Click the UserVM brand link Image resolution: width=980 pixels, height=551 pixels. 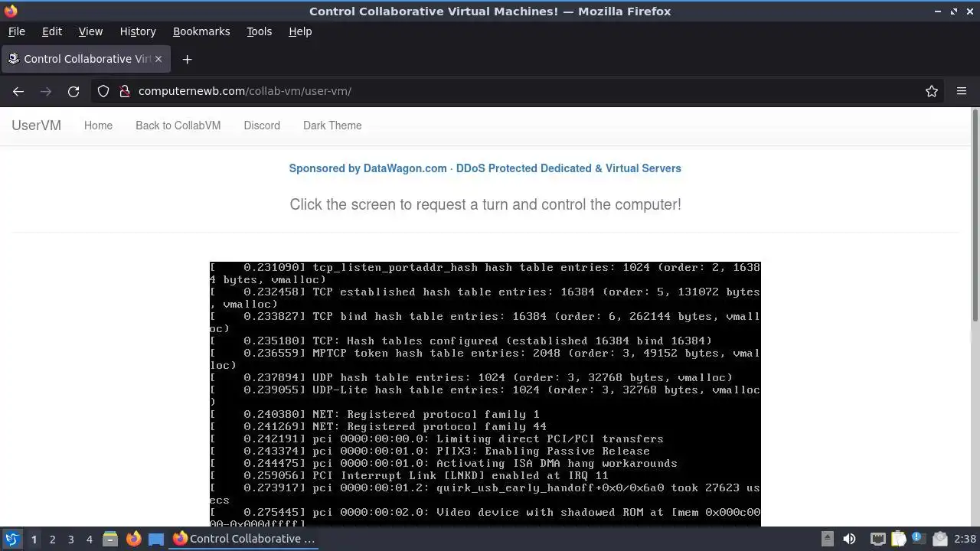pyautogui.click(x=36, y=126)
